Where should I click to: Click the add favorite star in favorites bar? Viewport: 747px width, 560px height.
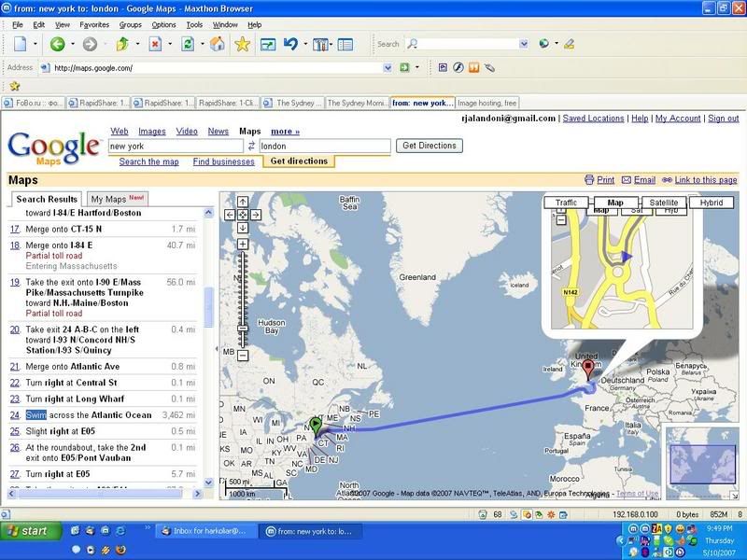tap(15, 86)
